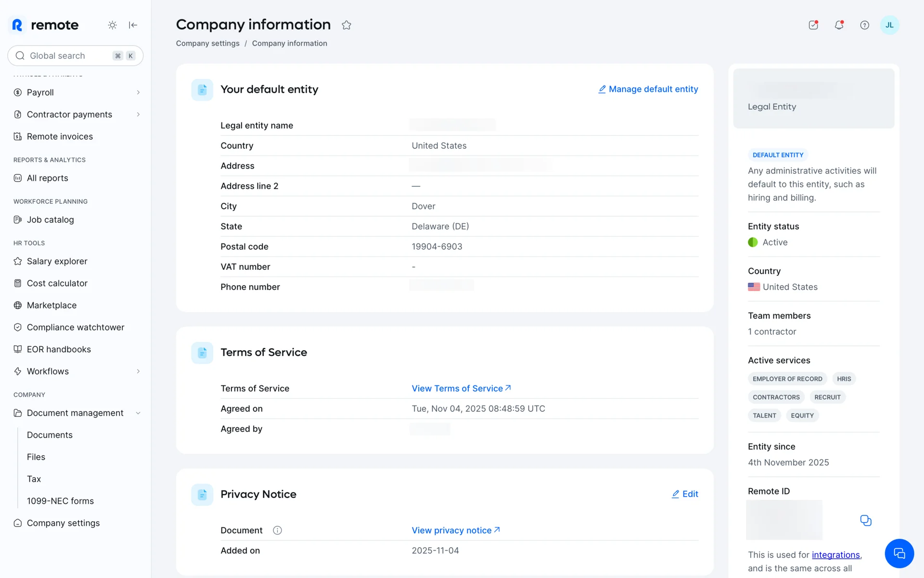The image size is (924, 578).
Task: Open the tasks checklist icon in header
Action: (x=813, y=25)
